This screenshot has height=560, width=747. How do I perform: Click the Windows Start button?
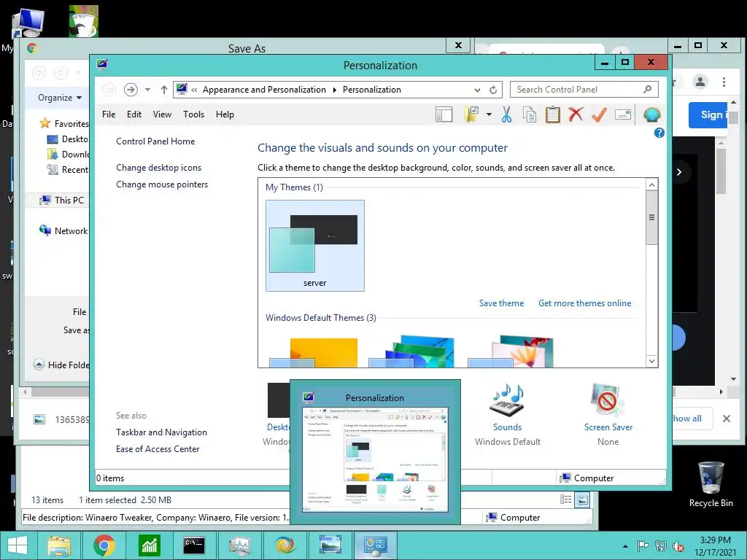tap(18, 545)
